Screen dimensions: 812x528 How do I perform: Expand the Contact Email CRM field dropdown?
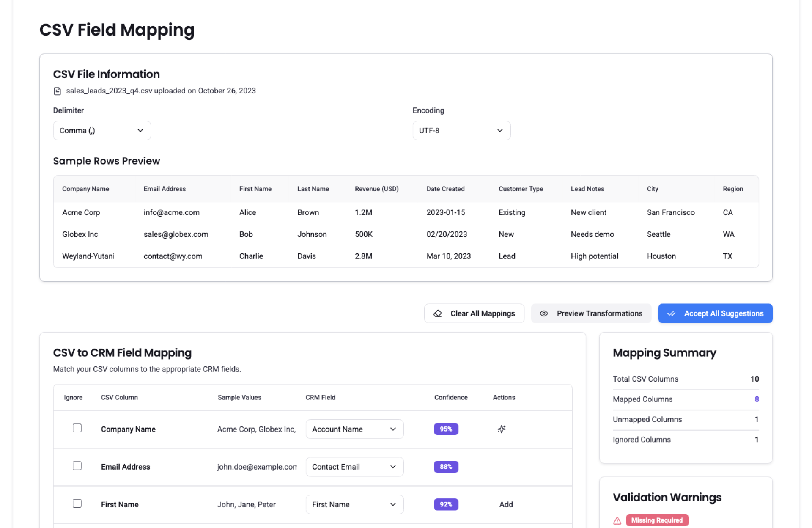(x=354, y=467)
